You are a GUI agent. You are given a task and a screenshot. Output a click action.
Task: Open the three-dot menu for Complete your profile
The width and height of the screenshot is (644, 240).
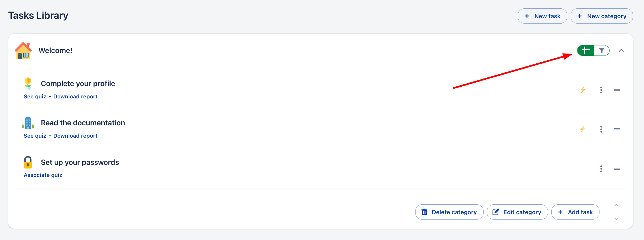click(601, 90)
